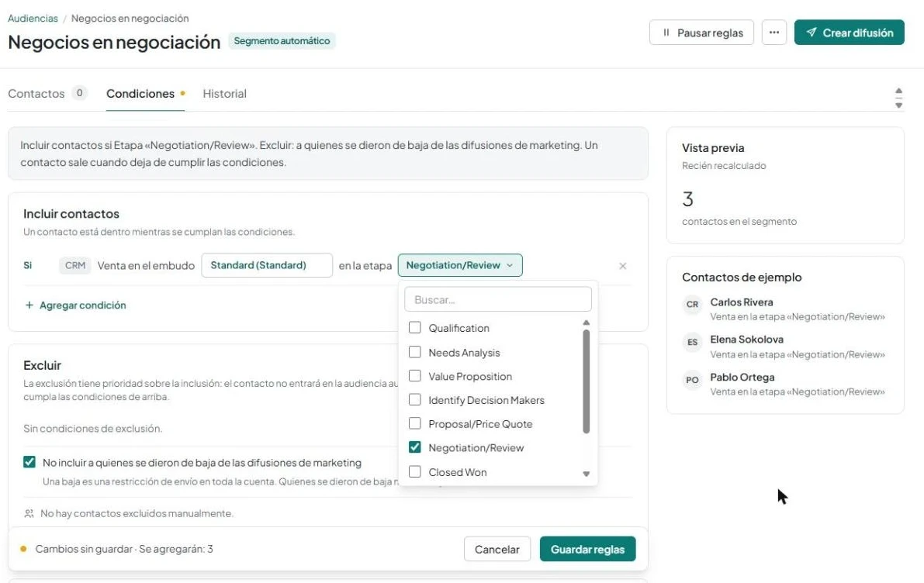Focus the Buscar search field

tap(498, 299)
